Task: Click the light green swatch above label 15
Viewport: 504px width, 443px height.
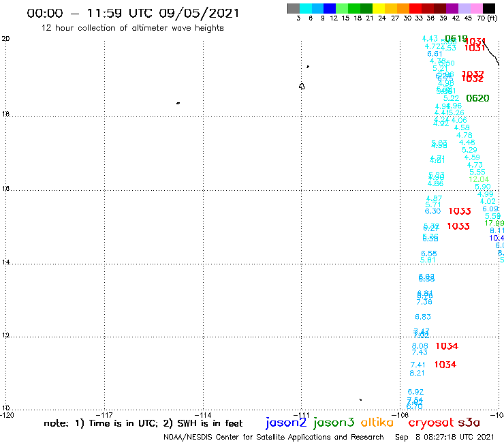Action: coord(342,8)
